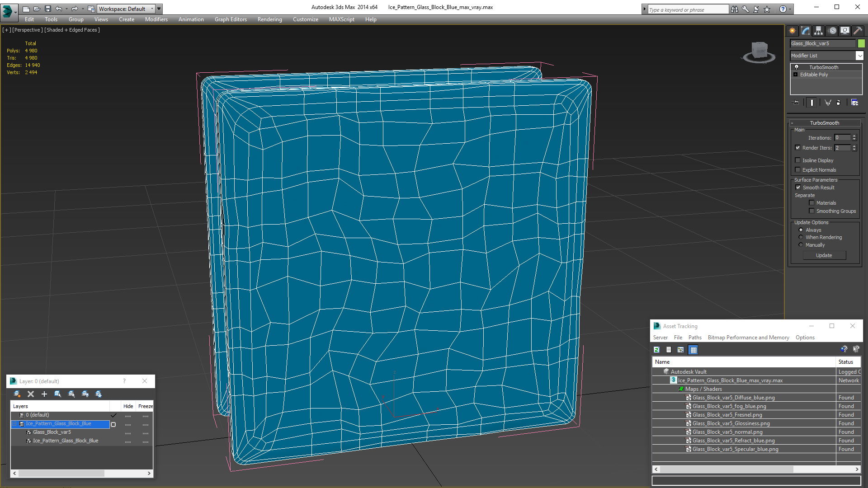The image size is (868, 488).
Task: Click the search keyword input field
Action: point(688,9)
